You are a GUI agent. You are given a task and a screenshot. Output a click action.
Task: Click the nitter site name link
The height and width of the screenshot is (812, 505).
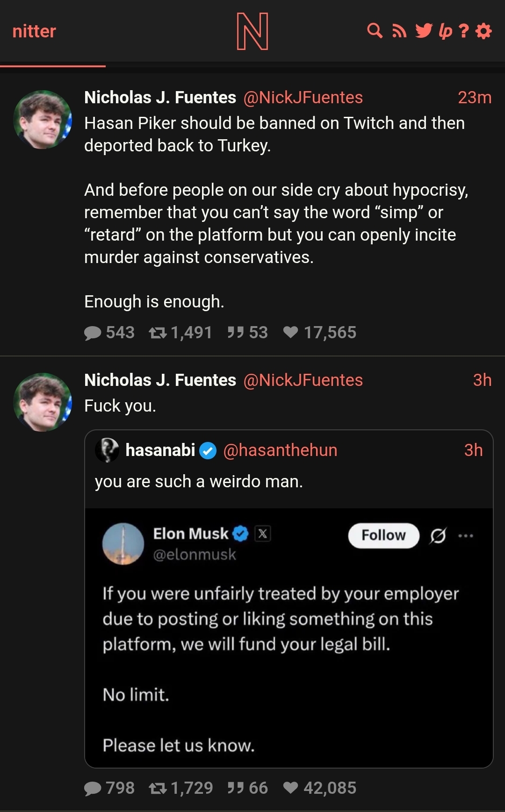point(34,31)
